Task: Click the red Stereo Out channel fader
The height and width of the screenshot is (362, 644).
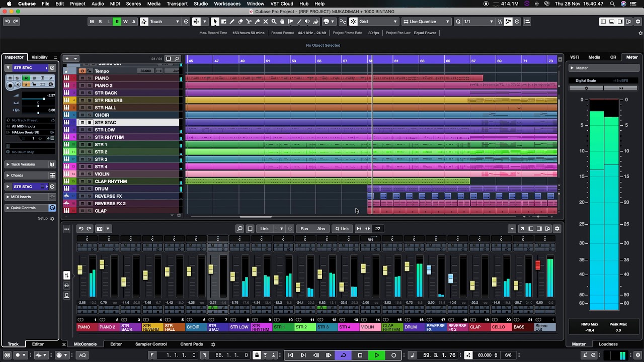Action: coord(538,265)
